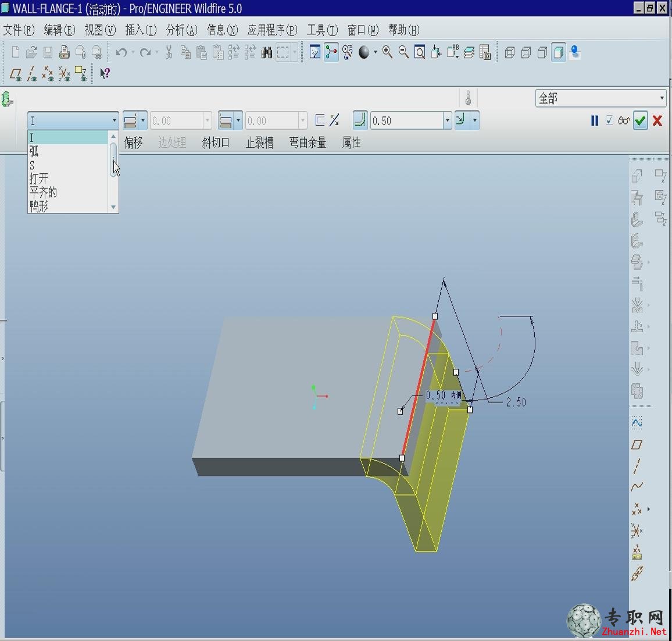This screenshot has height=641, width=672.
Task: Click the zoom out magnifier icon
Action: point(403,52)
